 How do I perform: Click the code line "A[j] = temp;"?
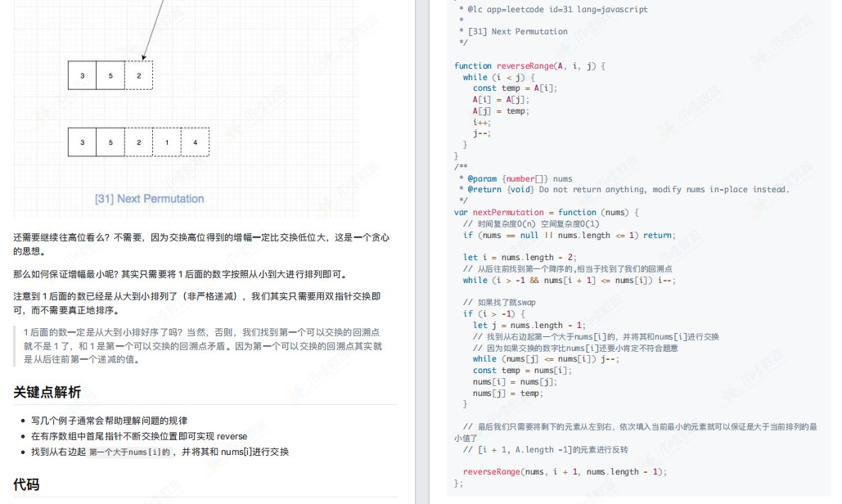point(501,111)
